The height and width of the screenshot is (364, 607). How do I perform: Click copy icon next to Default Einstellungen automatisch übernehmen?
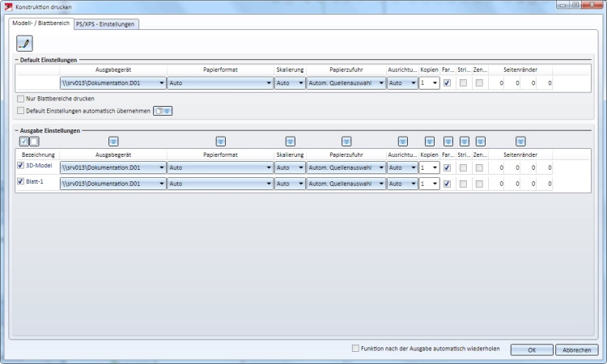click(x=163, y=111)
